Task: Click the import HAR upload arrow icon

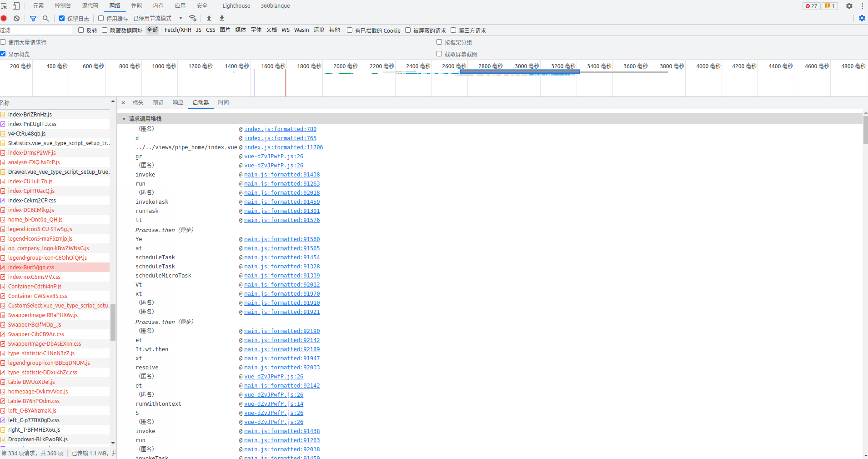Action: point(209,18)
